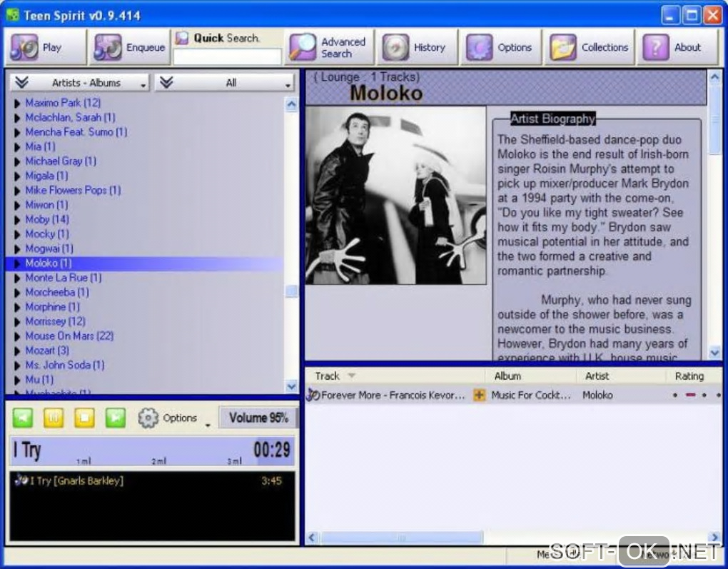Click the Enqueue toolbar icon

(108, 47)
